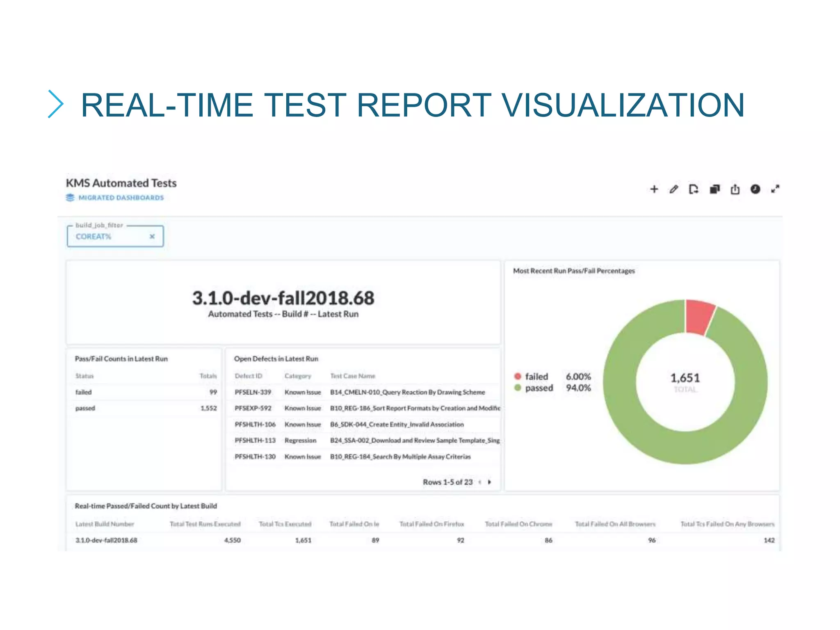Image resolution: width=840 pixels, height=630 pixels.
Task: Click the 142 failed on any browsers value
Action: 769,541
